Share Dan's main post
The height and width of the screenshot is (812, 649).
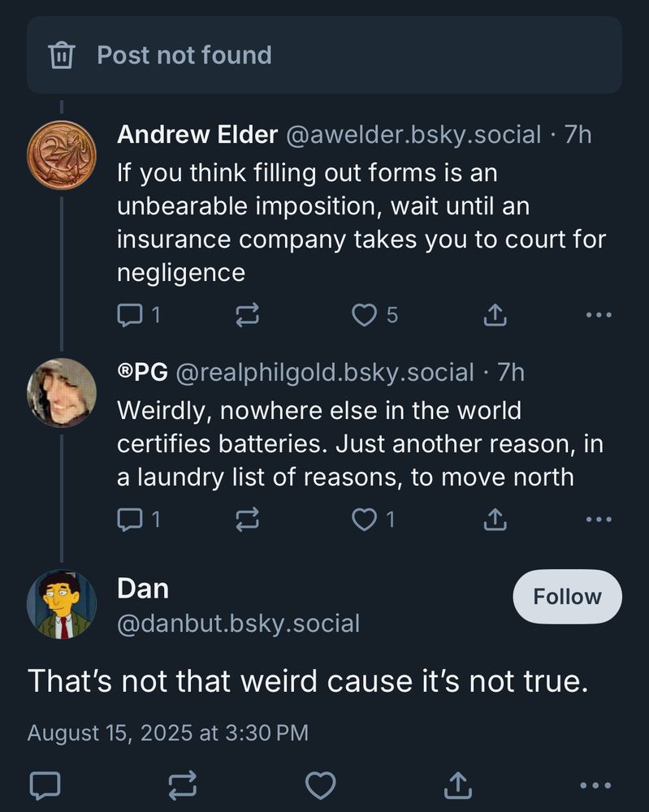(x=457, y=784)
